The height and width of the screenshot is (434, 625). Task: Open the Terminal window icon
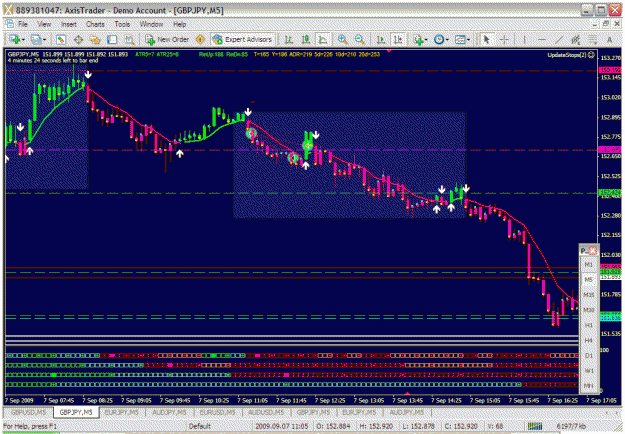(112, 39)
